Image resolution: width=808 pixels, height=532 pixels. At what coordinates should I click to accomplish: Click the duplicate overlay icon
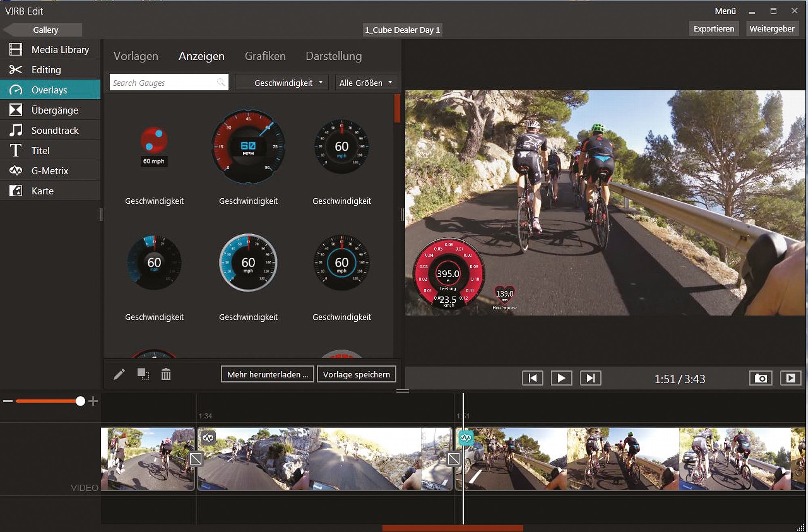coord(143,374)
